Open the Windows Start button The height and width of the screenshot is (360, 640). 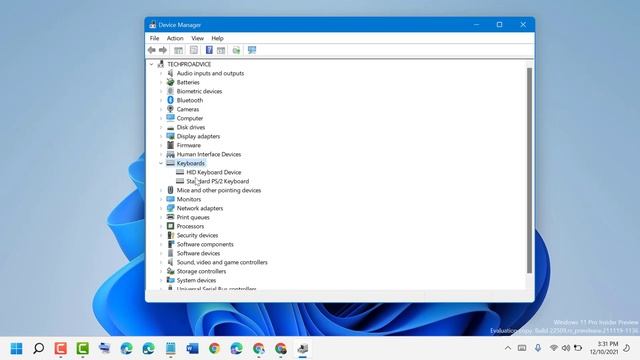tap(17, 349)
